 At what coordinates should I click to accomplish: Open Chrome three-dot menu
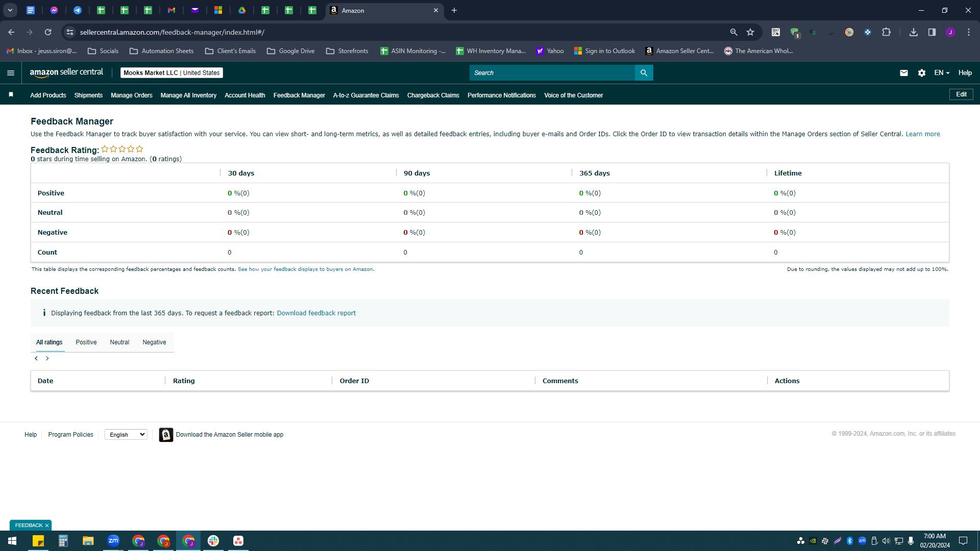(969, 32)
